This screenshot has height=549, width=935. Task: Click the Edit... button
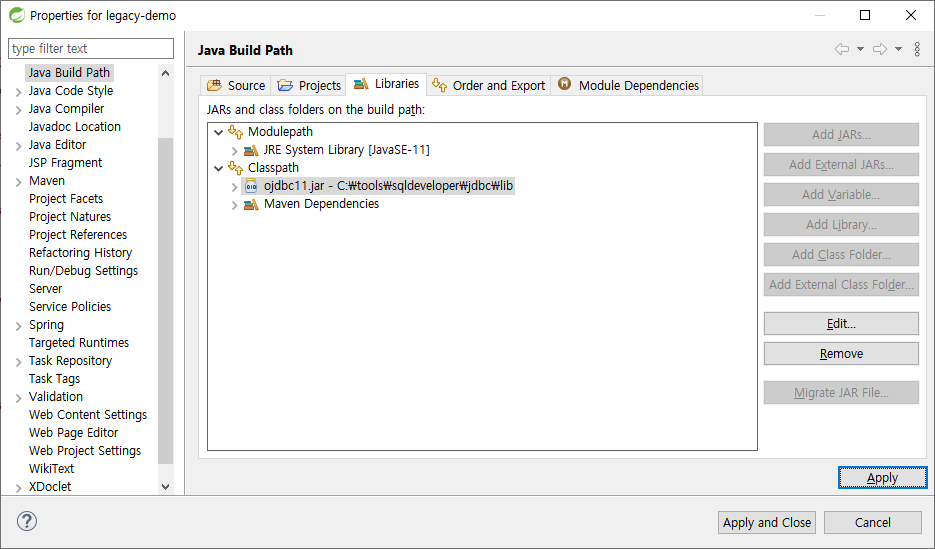tap(841, 324)
